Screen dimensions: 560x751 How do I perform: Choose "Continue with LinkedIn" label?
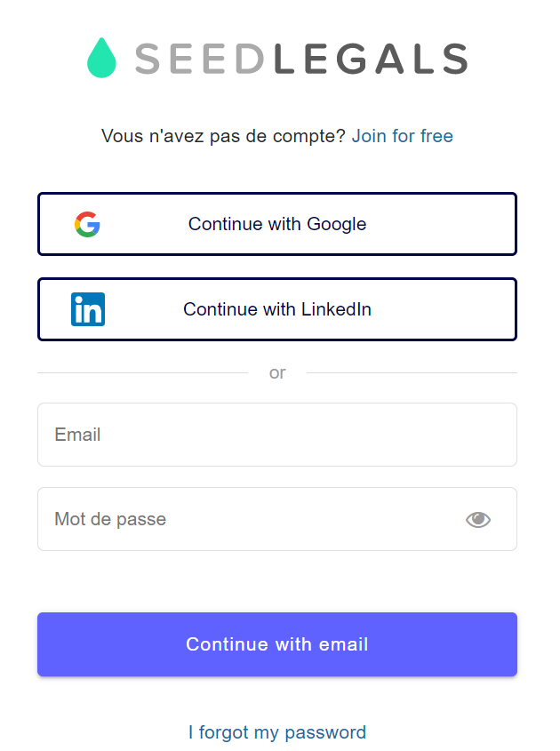point(277,309)
